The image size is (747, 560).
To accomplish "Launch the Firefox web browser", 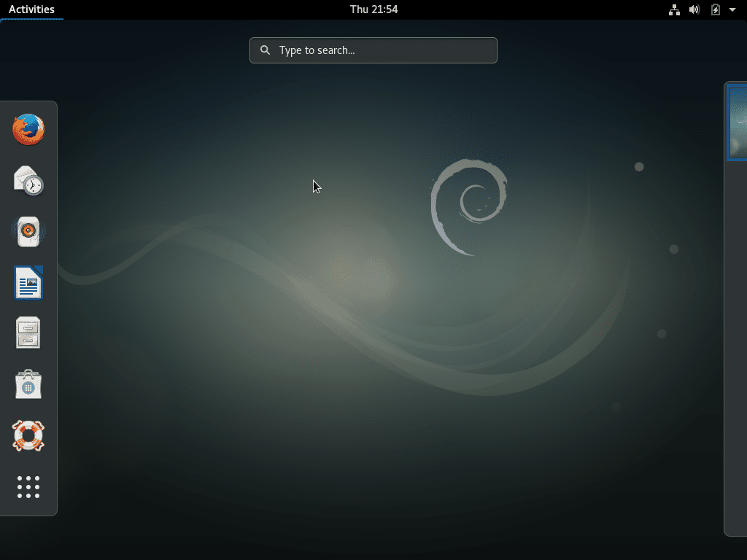I will coord(28,129).
